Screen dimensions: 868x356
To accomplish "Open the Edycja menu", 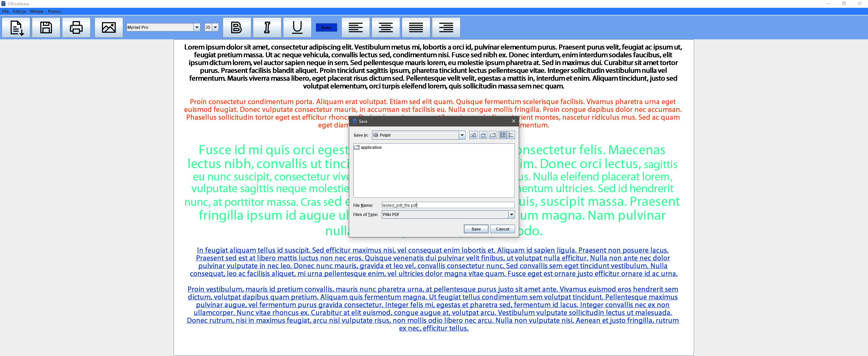I will [19, 12].
